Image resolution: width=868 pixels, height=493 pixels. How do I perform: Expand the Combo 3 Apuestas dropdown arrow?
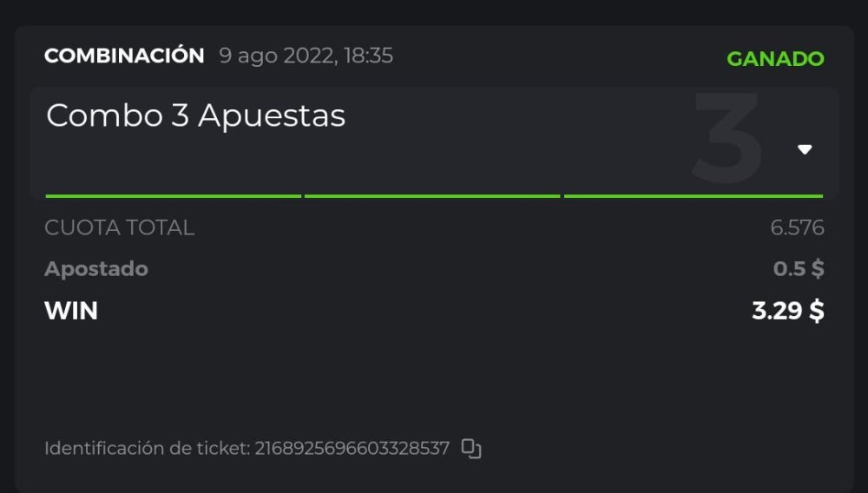[805, 149]
